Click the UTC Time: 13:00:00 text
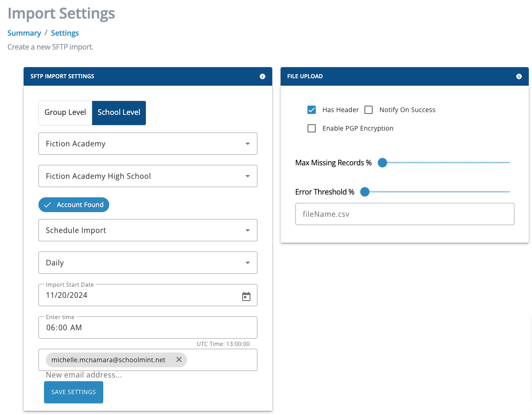The width and height of the screenshot is (532, 415). coord(223,344)
